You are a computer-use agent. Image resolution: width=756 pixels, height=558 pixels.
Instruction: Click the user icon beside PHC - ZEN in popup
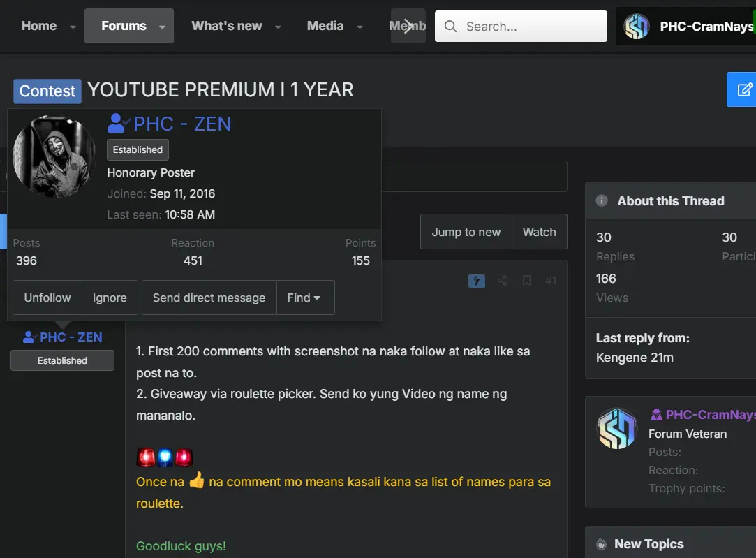pyautogui.click(x=118, y=124)
